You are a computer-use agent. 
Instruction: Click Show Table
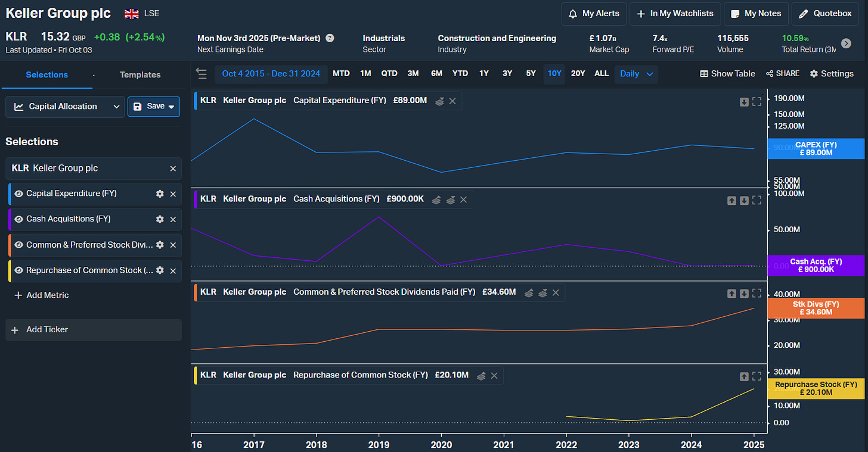click(x=727, y=74)
